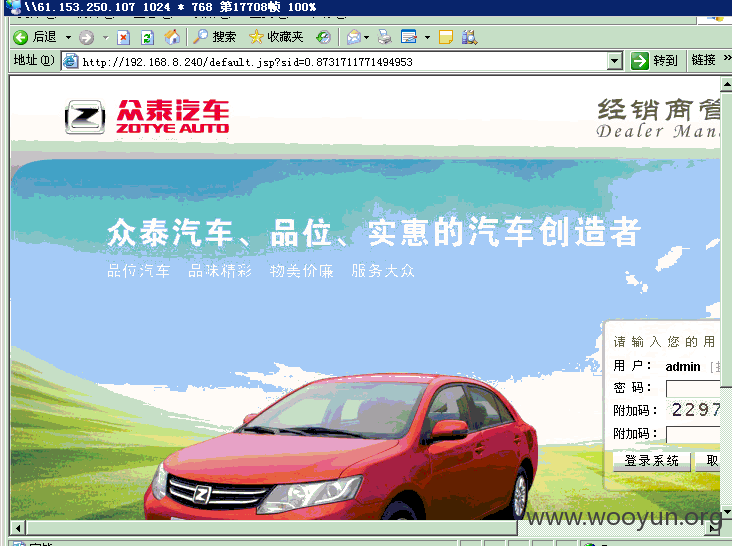Open the Mail dropdown arrow
Screen dimensions: 732x546
[x=366, y=37]
